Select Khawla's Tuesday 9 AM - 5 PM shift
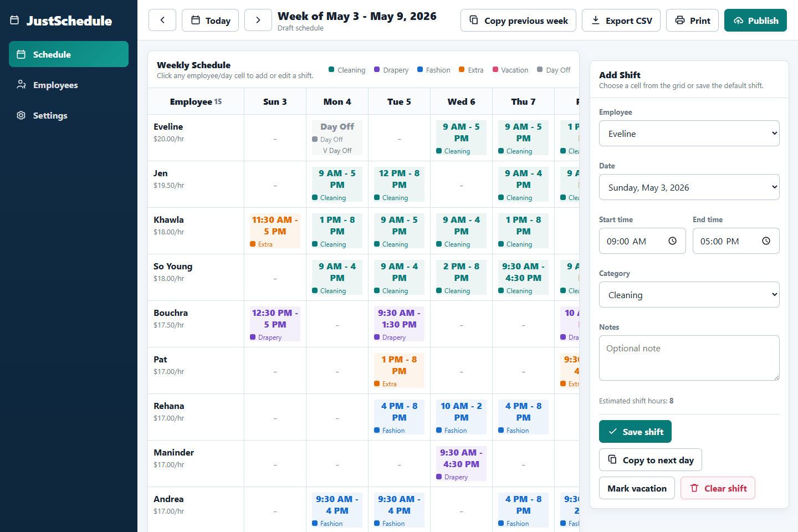798x532 pixels. point(399,231)
